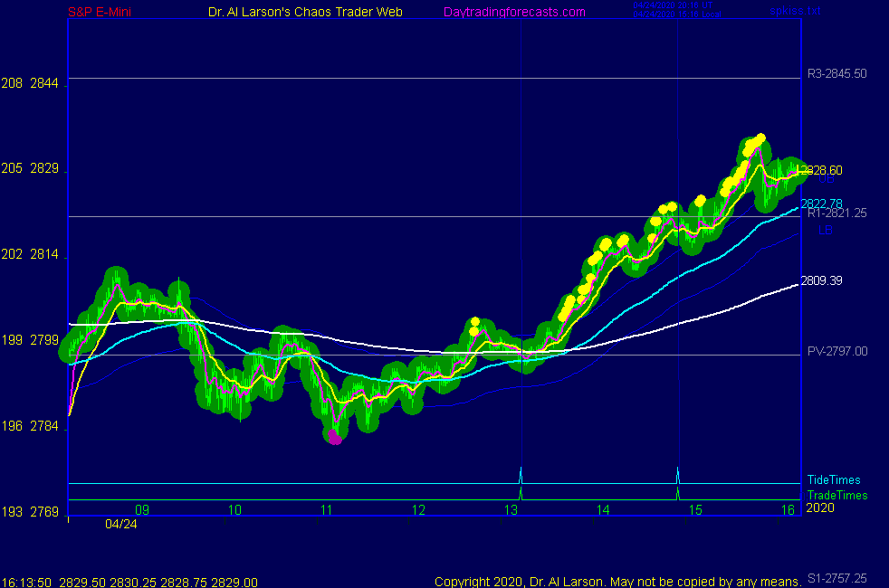The image size is (889, 588).
Task: Select the R1-2821.25 resistance label
Action: click(x=836, y=213)
